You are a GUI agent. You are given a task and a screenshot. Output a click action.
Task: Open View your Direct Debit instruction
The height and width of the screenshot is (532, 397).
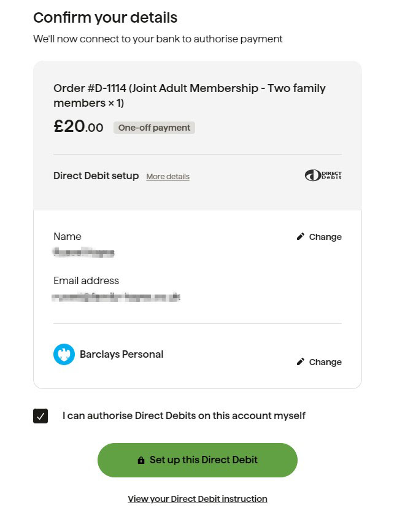pos(197,498)
